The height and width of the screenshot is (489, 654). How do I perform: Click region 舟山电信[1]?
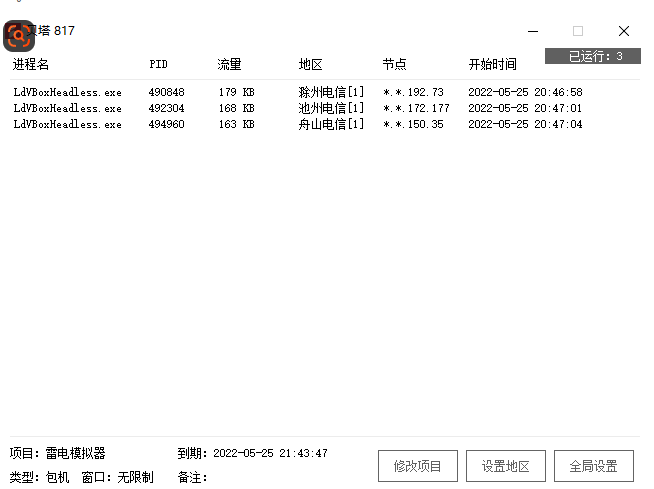click(x=331, y=124)
